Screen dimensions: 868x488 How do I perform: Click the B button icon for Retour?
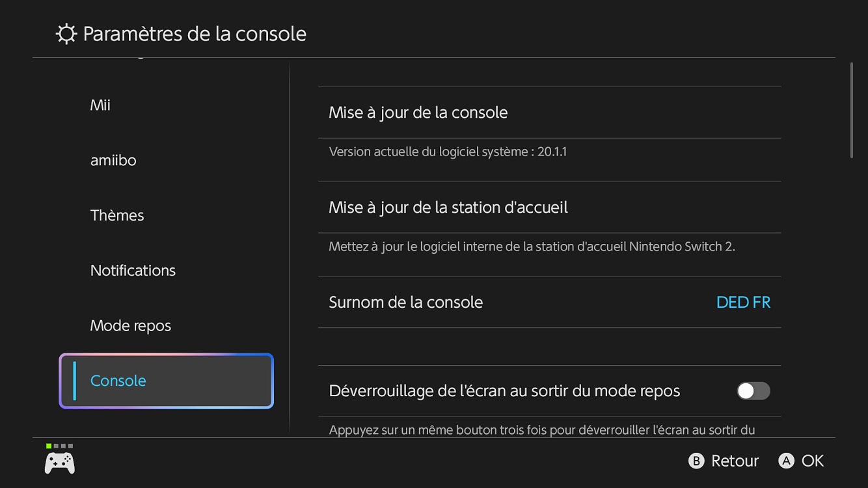[x=696, y=461]
